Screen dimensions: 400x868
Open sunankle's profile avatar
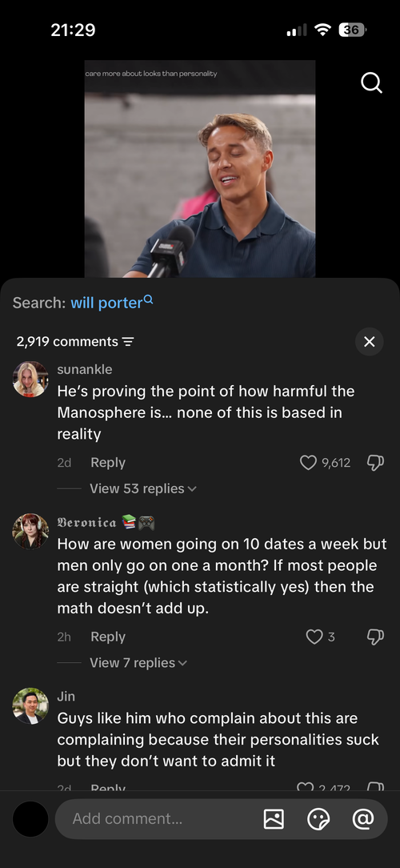point(30,380)
